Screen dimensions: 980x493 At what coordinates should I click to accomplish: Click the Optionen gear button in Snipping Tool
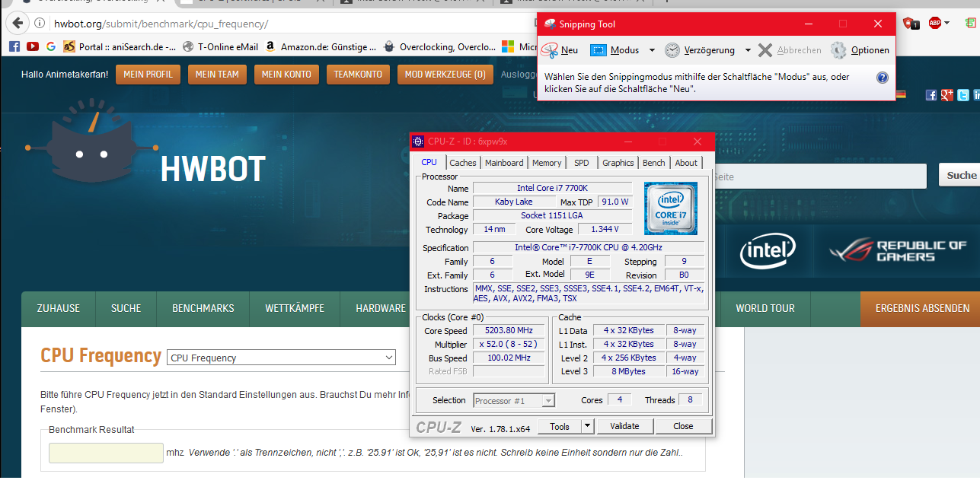(860, 50)
